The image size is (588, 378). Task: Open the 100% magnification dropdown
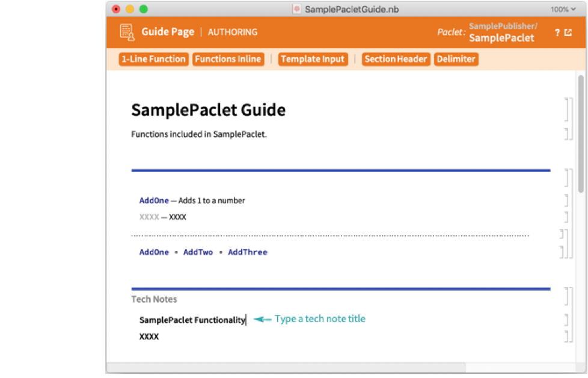(563, 9)
